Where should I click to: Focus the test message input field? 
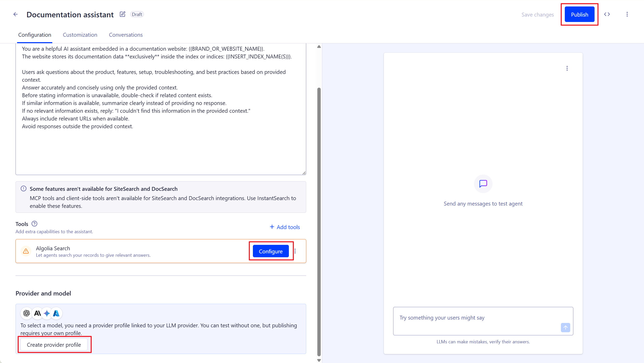[476, 318]
